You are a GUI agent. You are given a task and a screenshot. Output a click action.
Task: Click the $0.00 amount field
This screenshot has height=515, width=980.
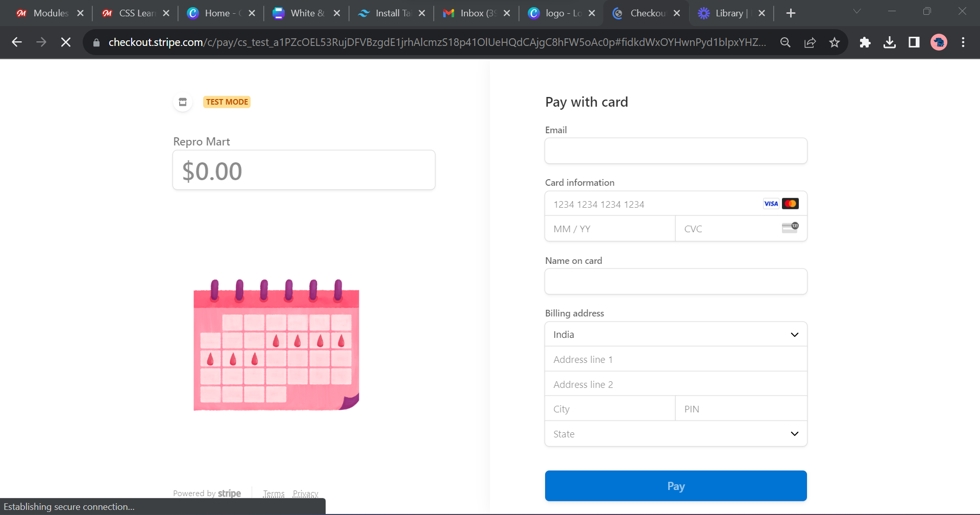304,170
